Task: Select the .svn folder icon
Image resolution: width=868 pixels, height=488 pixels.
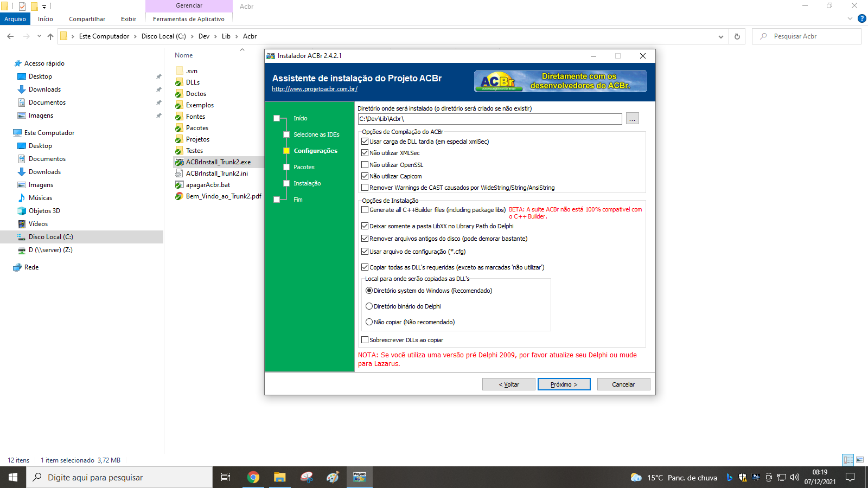Action: point(179,71)
